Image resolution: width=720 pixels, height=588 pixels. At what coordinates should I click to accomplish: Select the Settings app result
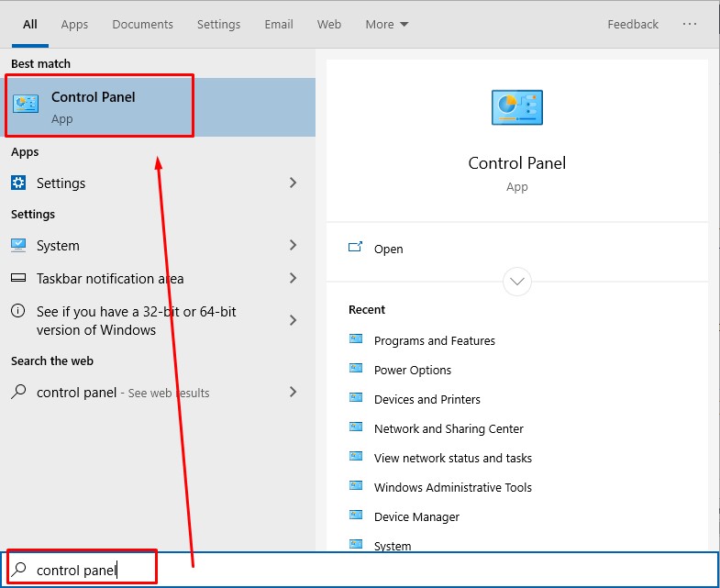click(x=158, y=183)
